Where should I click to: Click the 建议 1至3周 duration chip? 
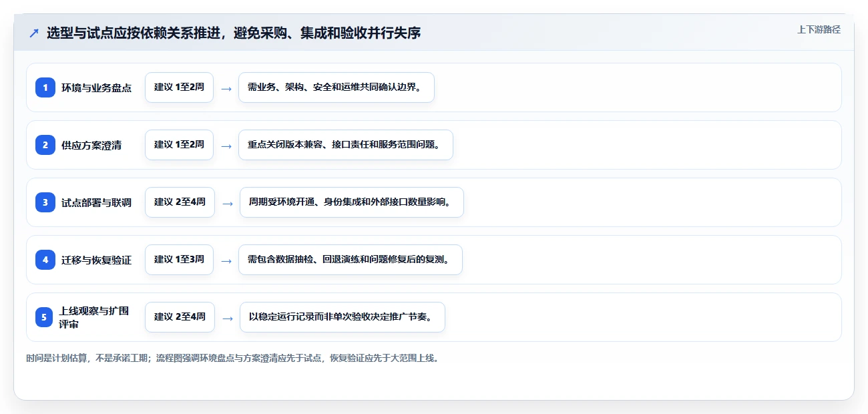click(x=179, y=260)
